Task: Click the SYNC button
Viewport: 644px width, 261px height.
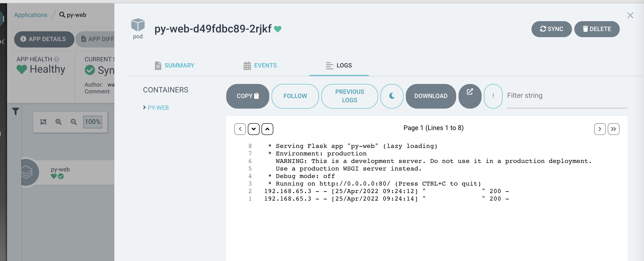Action: point(551,29)
